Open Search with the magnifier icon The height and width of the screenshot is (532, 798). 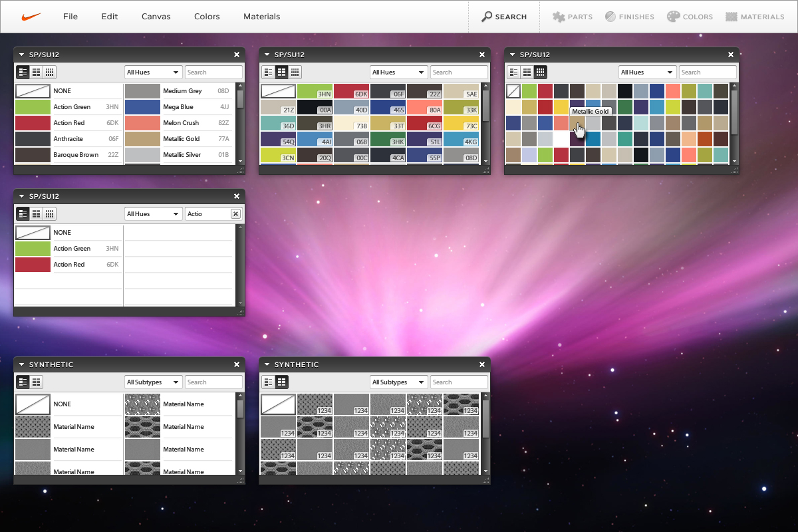[x=487, y=17]
